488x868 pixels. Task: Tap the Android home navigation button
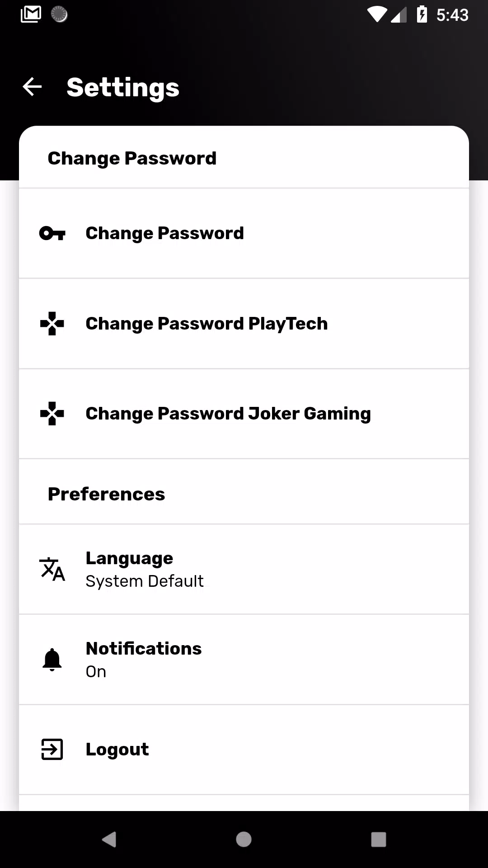click(x=244, y=840)
